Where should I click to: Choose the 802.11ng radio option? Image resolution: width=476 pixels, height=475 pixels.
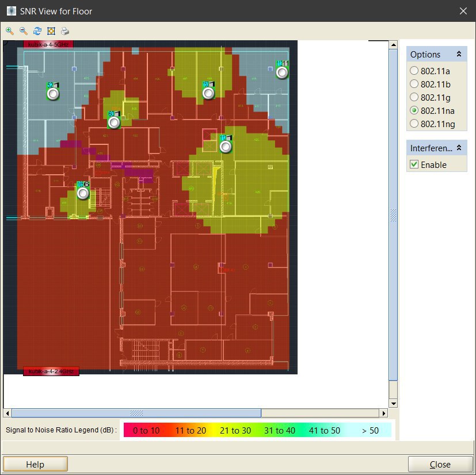point(414,124)
